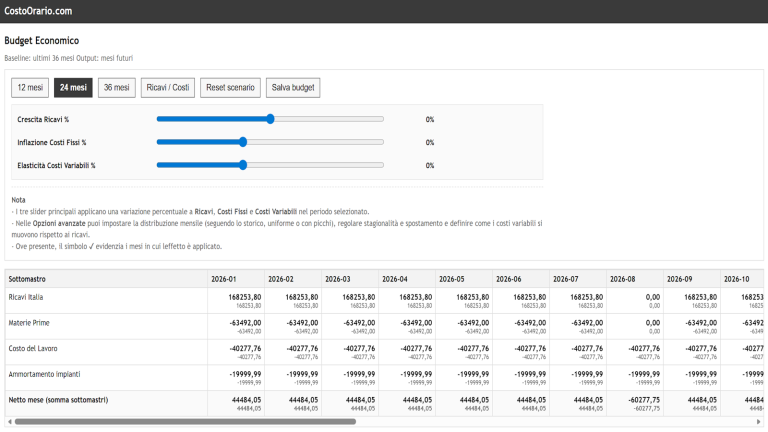The height and width of the screenshot is (432, 768).
Task: Select the 2026-08 column header
Action: pyautogui.click(x=622, y=279)
